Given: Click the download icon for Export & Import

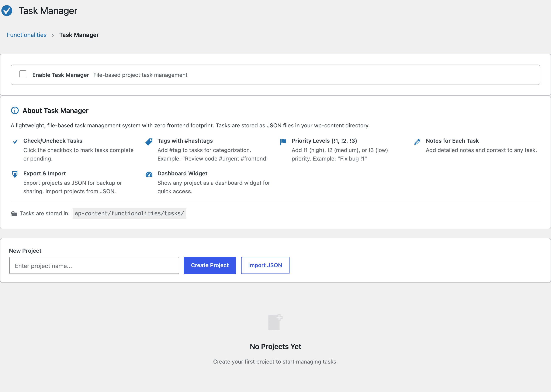Looking at the screenshot, I should tap(15, 174).
